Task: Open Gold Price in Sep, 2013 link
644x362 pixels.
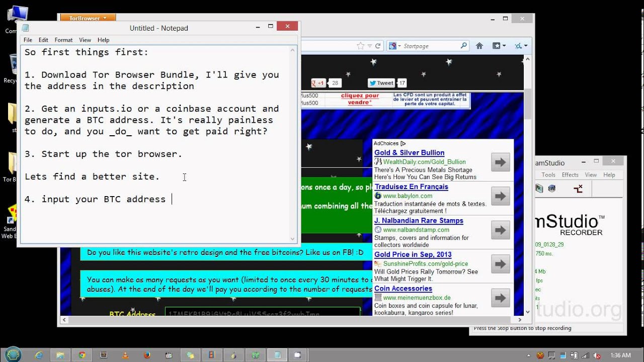Action: 413,254
